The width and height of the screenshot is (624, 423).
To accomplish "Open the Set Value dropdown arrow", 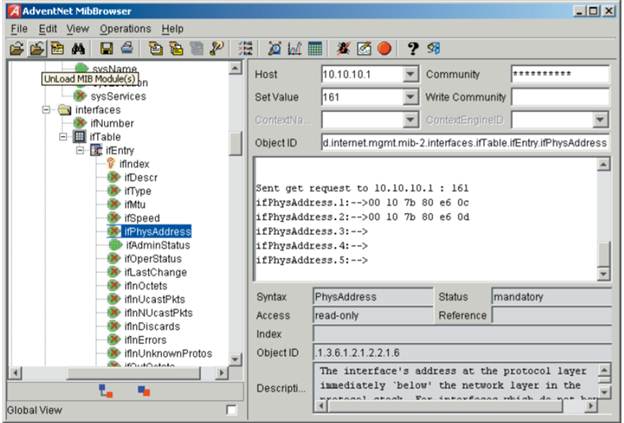I will [x=410, y=98].
